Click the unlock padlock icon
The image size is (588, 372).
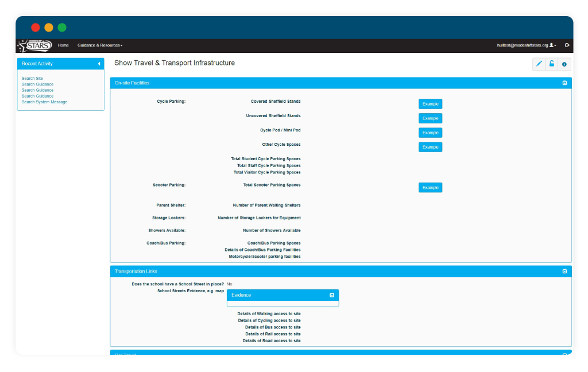(x=552, y=64)
